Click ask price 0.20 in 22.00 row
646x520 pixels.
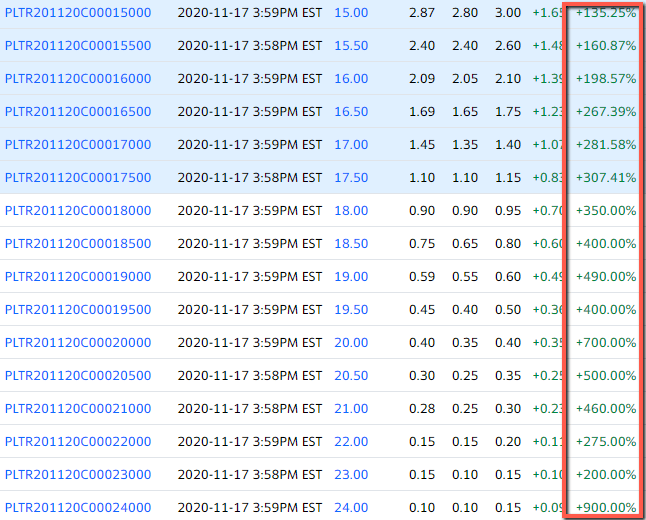(x=508, y=441)
